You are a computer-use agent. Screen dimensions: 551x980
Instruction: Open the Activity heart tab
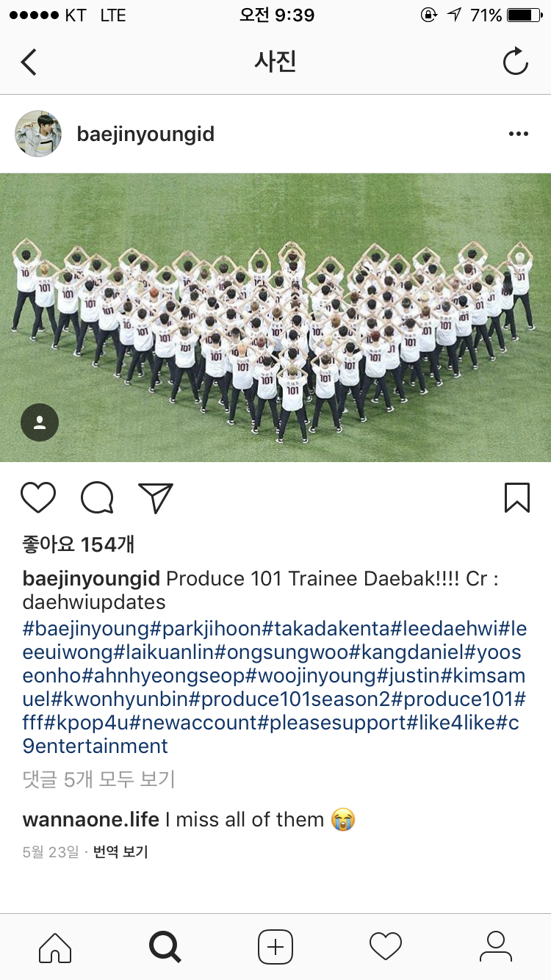click(x=386, y=947)
